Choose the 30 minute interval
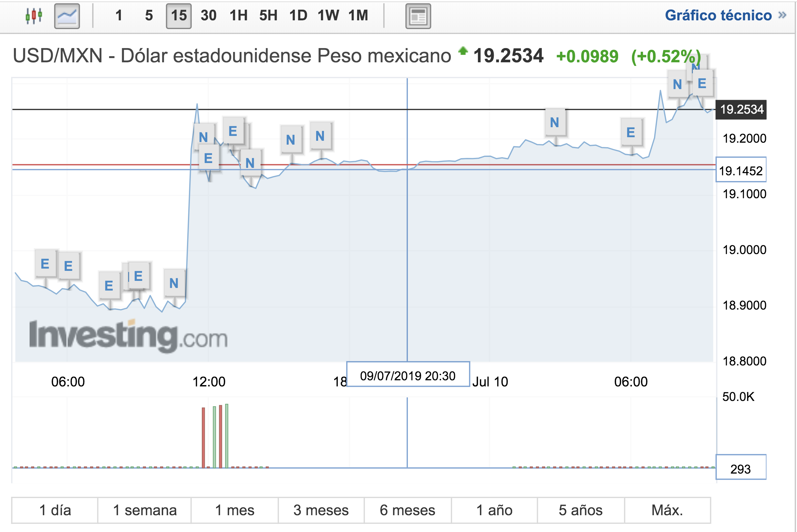This screenshot has height=532, width=797. pyautogui.click(x=208, y=15)
